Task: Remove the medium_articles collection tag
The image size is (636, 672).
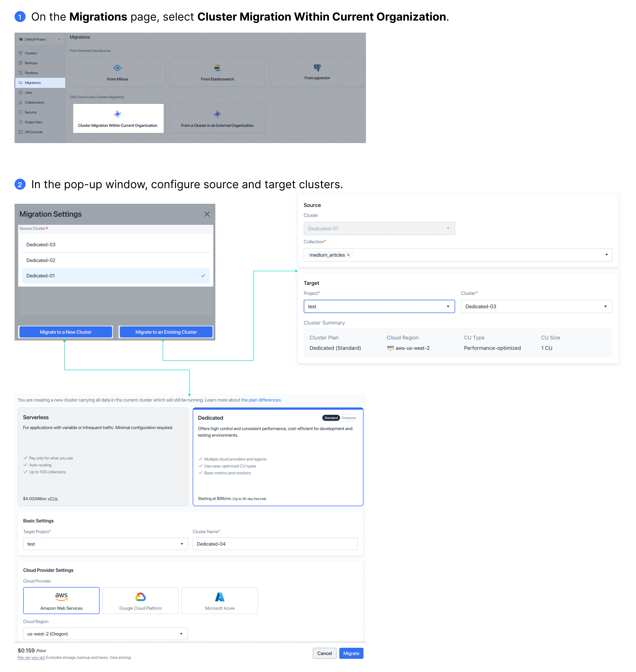Action: point(348,255)
